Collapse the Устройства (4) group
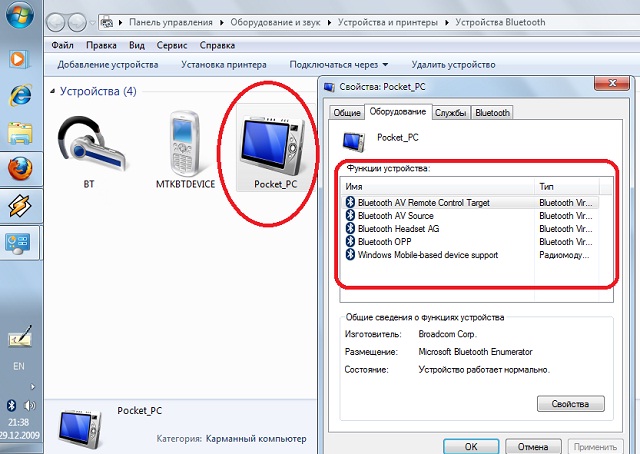The image size is (640, 454). (x=52, y=91)
